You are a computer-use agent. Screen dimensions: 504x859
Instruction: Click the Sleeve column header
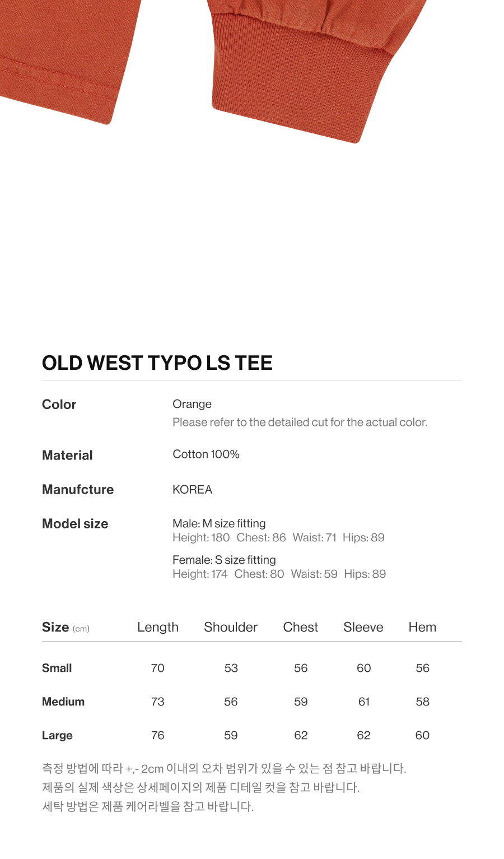[x=363, y=627]
